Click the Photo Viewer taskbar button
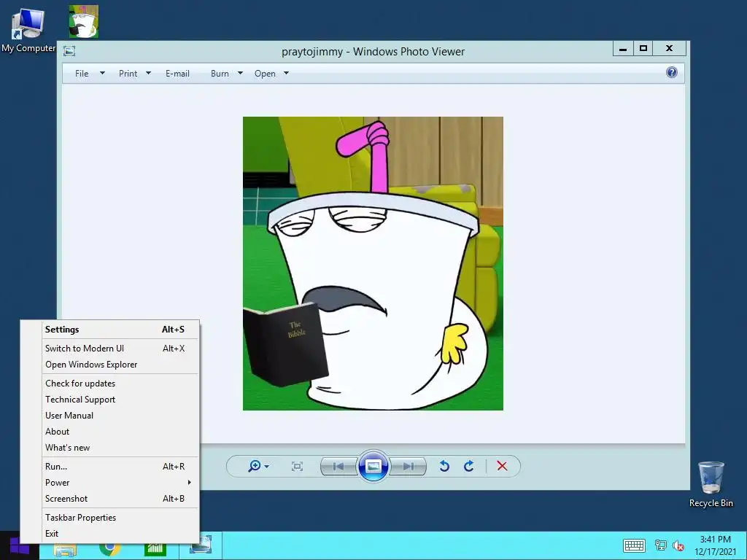Screen dimensions: 747x560 [201, 545]
